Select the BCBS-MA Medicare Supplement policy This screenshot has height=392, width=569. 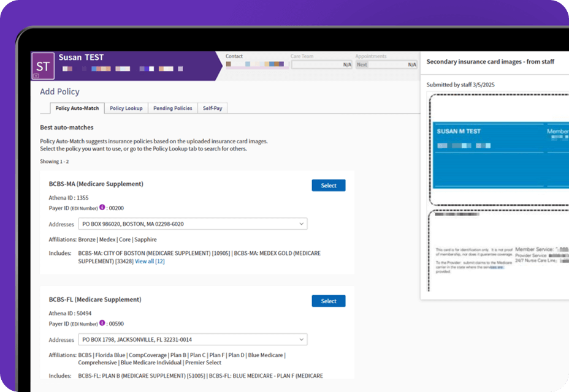tap(329, 186)
